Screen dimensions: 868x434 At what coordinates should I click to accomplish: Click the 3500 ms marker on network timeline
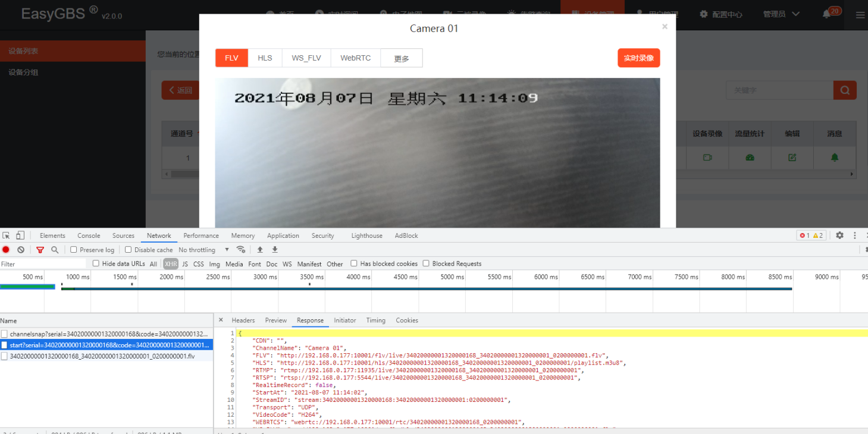click(x=312, y=277)
